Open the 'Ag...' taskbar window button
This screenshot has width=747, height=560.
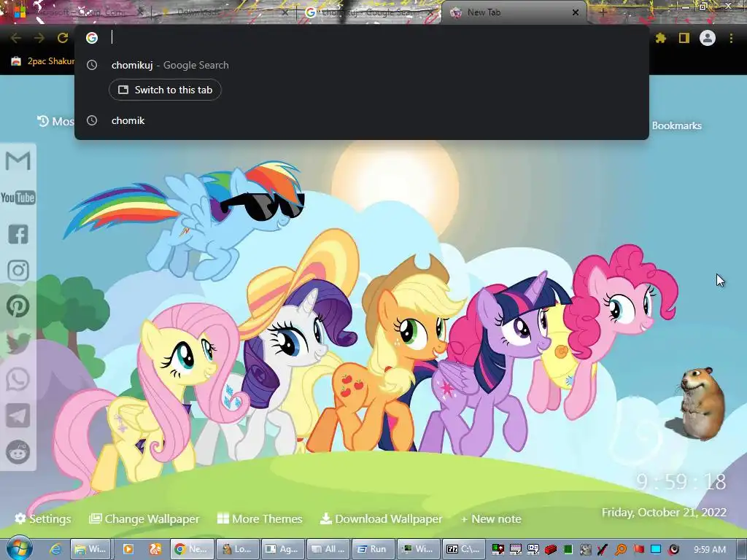pyautogui.click(x=283, y=549)
